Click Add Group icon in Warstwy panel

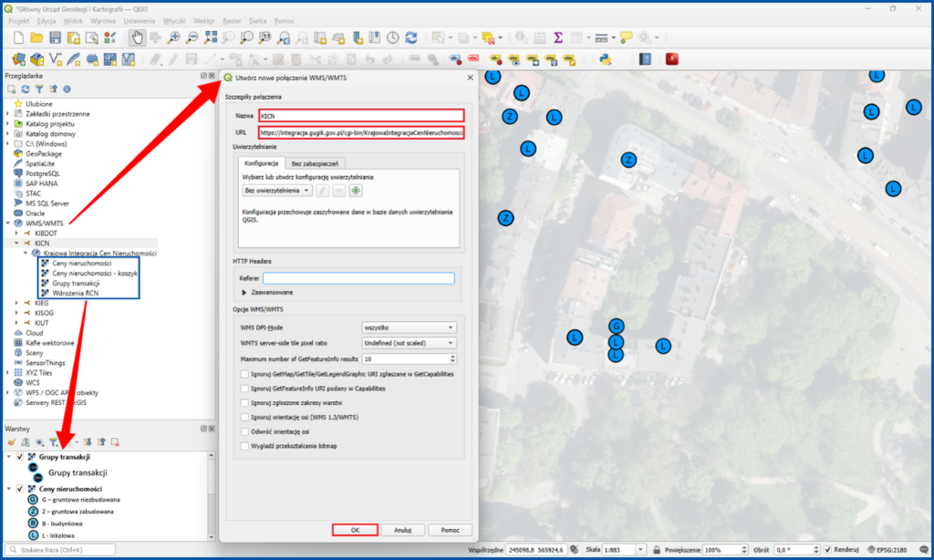click(25, 442)
